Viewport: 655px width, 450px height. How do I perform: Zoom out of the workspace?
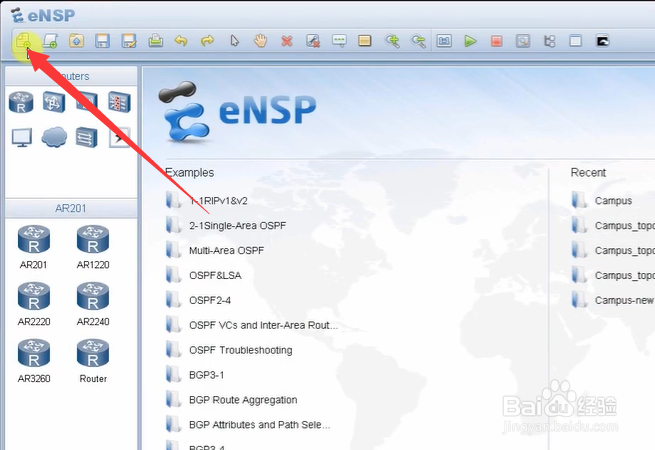click(x=418, y=41)
